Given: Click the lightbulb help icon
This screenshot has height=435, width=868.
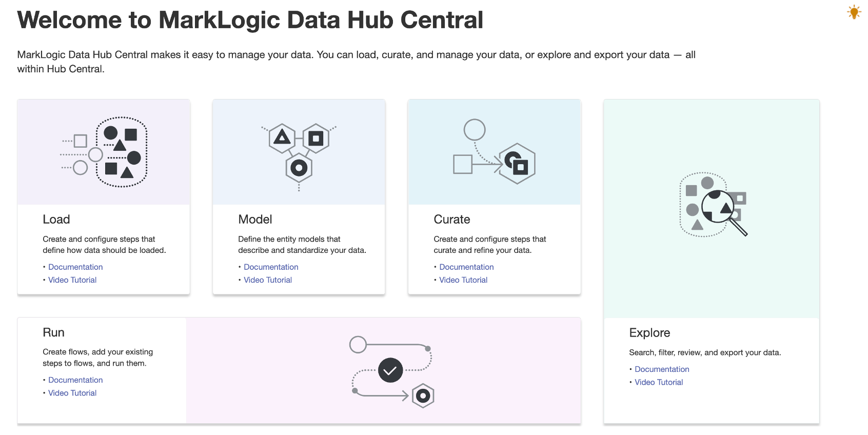Looking at the screenshot, I should [853, 12].
